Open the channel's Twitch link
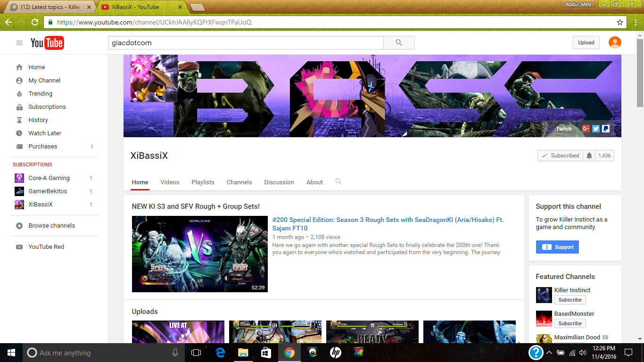The width and height of the screenshot is (644, 362). (560, 129)
